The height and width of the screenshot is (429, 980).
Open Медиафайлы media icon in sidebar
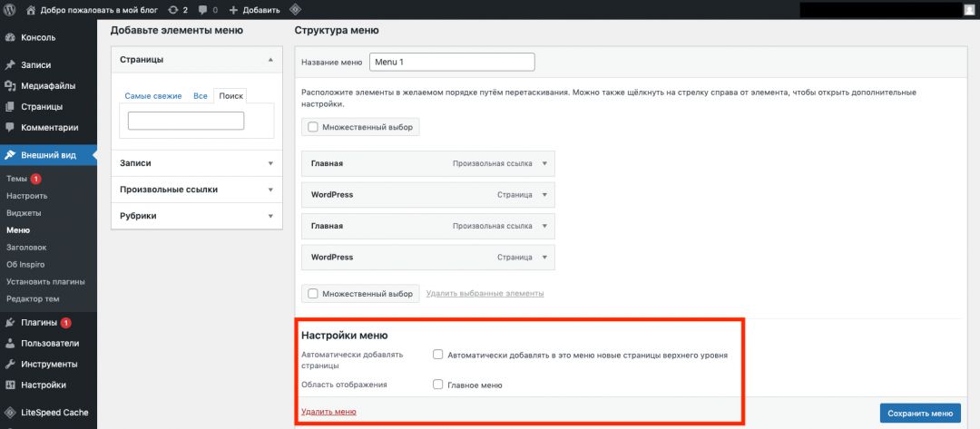coord(10,86)
